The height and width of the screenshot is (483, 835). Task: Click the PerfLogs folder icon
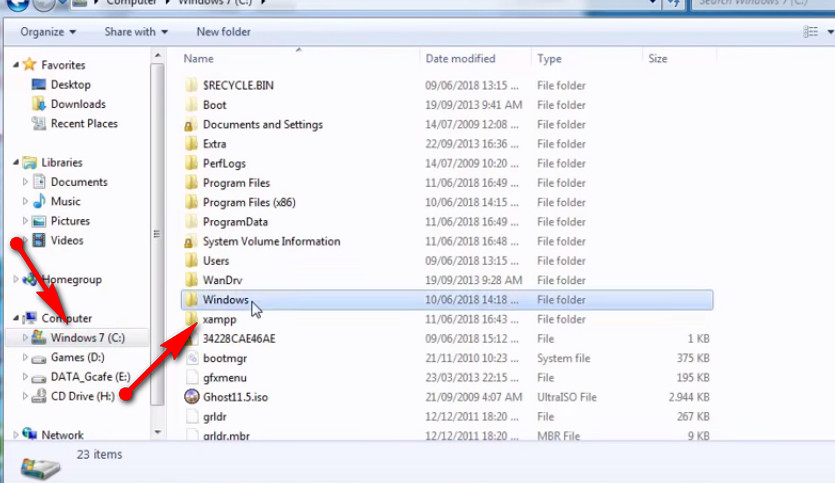pyautogui.click(x=191, y=163)
